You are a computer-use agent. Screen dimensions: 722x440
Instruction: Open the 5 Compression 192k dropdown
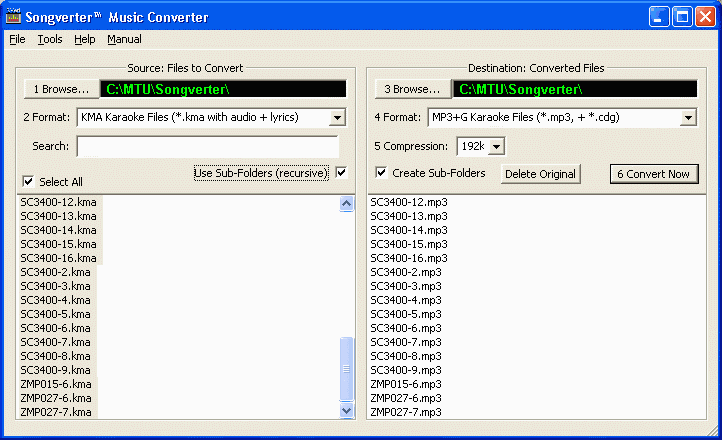496,147
